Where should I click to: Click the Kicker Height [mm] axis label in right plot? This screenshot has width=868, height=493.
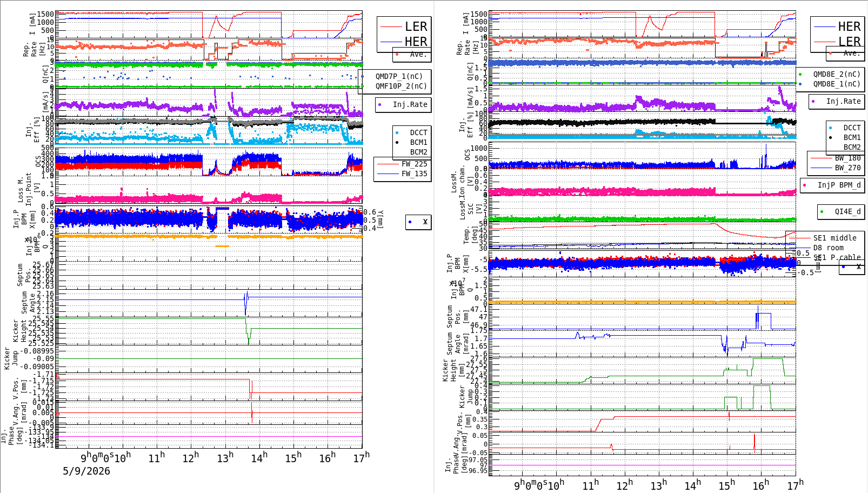coord(453,370)
